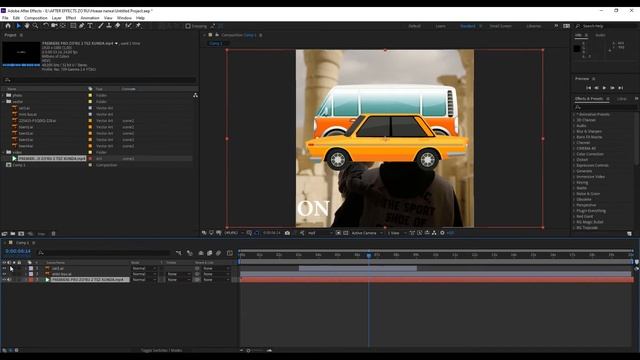Screen dimensions: 640x360
Task: Toggle hide shy layers switch
Action: point(200,253)
